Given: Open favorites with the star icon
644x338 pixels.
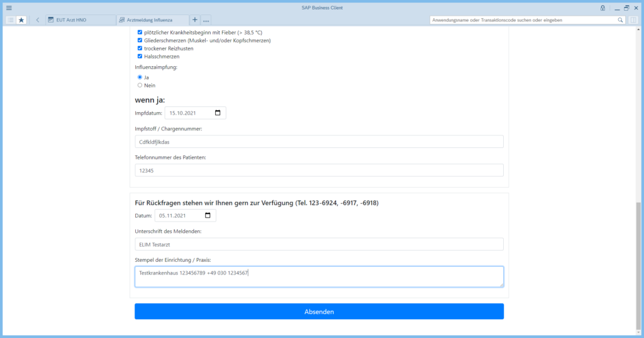Looking at the screenshot, I should pyautogui.click(x=21, y=20).
